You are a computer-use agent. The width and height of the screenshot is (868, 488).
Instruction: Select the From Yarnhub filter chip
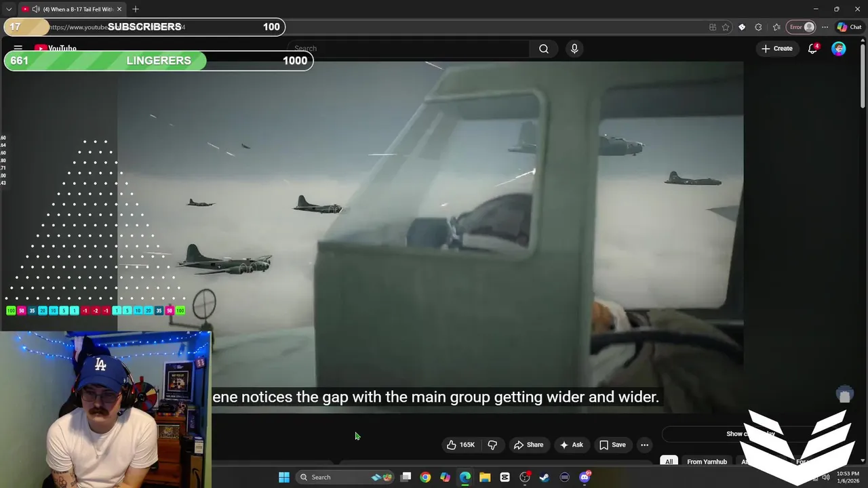(x=707, y=462)
